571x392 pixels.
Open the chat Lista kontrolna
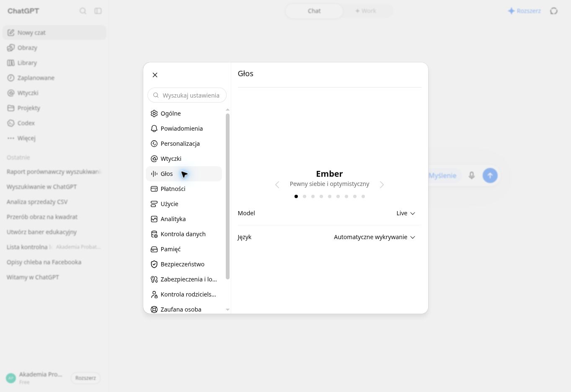click(x=54, y=247)
